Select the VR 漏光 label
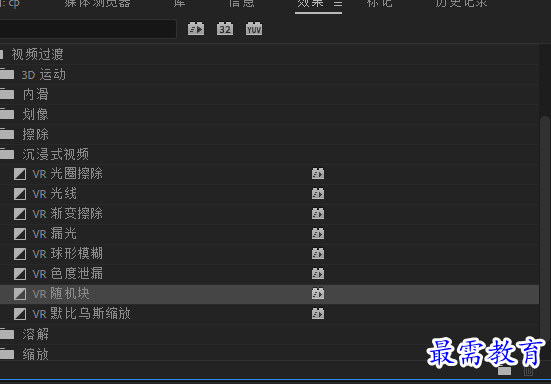 (x=54, y=234)
